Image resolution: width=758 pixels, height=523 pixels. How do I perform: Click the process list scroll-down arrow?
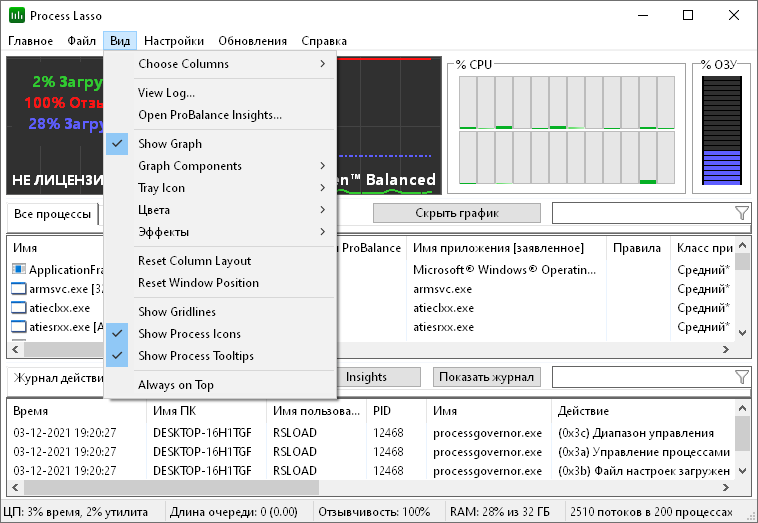(x=743, y=333)
